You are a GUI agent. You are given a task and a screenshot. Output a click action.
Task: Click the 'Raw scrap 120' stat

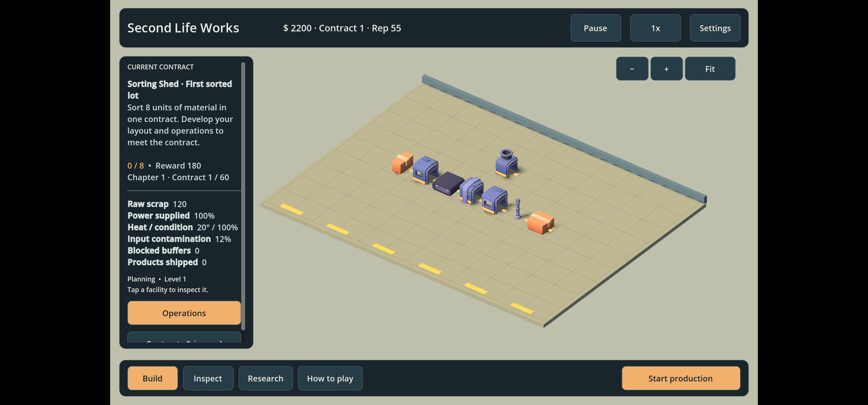(157, 204)
